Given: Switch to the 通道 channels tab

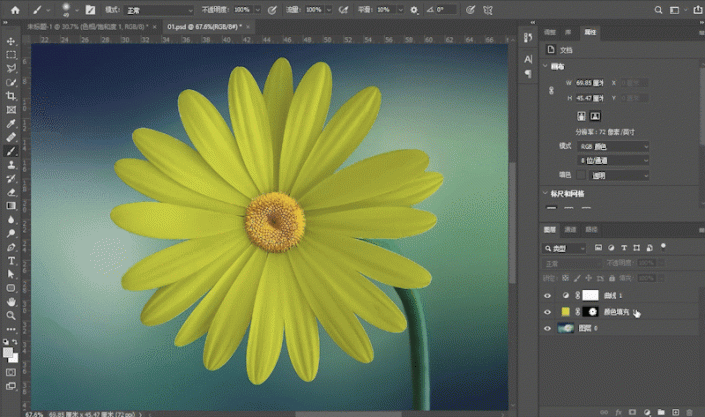Looking at the screenshot, I should (x=570, y=229).
